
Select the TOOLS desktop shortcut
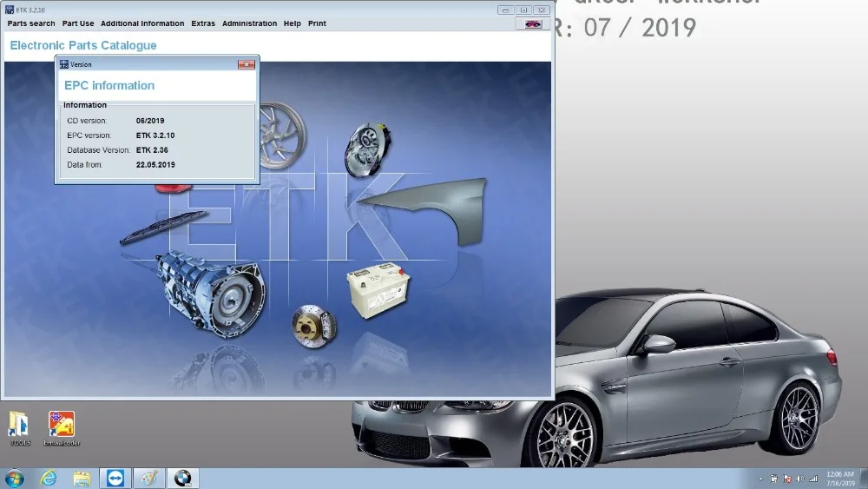tap(20, 428)
